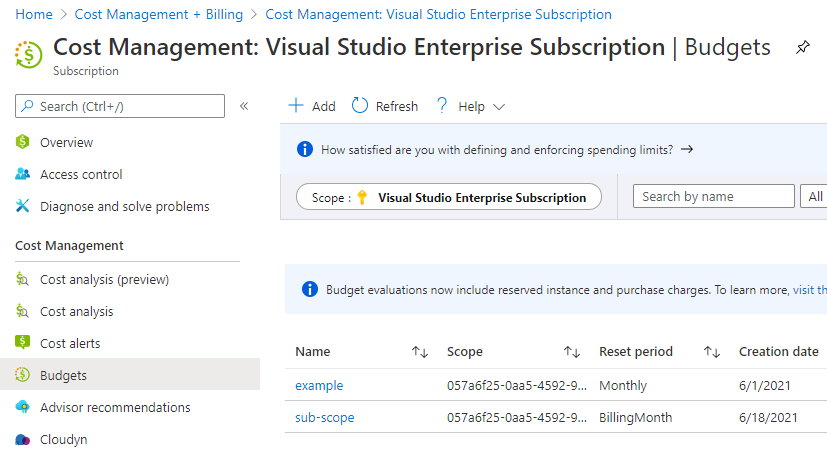The height and width of the screenshot is (454, 827).
Task: Click the Cost Management section heading
Action: click(x=69, y=246)
